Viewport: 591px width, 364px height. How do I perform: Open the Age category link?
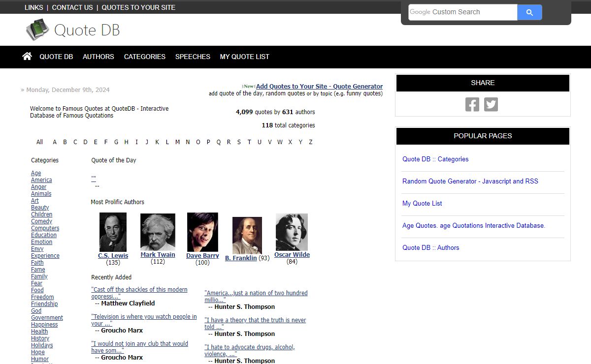[x=36, y=173]
